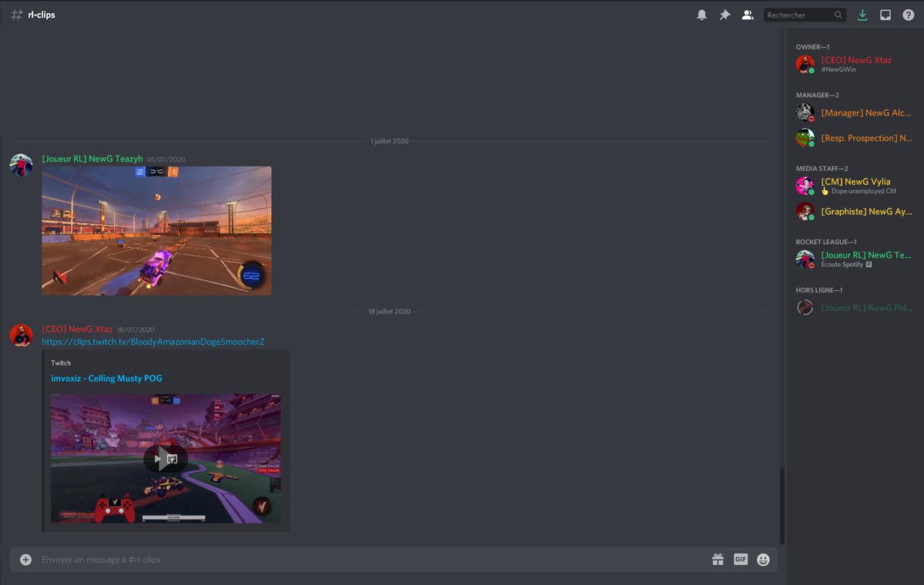Show pinned messages pin icon
Screen dimensions: 924x585
(725, 15)
